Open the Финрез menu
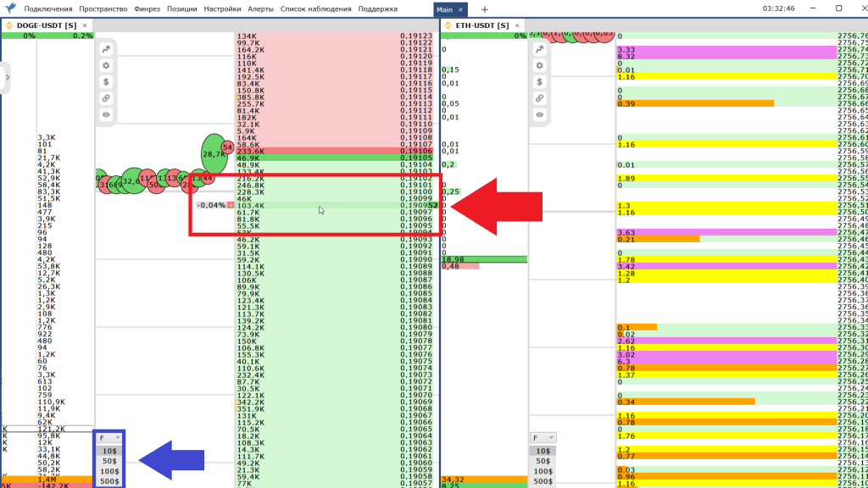This screenshot has height=488, width=868. click(147, 8)
